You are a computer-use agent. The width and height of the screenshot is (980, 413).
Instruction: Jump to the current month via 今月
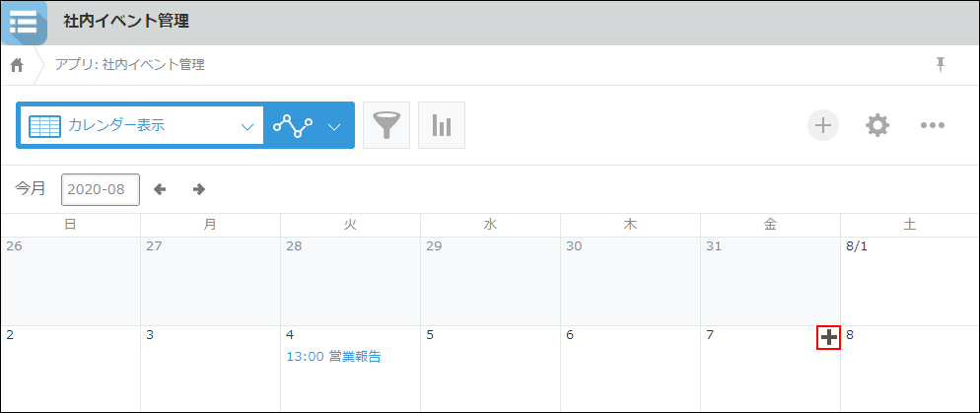(x=31, y=188)
